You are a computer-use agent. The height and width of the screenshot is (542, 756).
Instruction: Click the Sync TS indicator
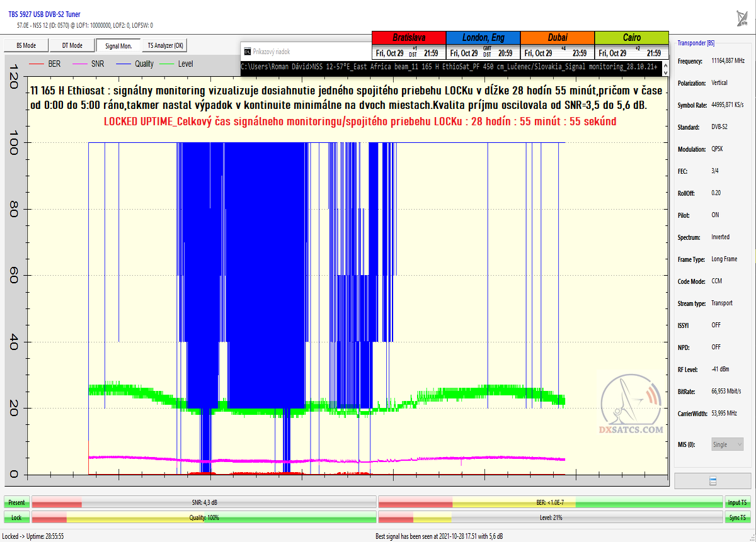(738, 517)
